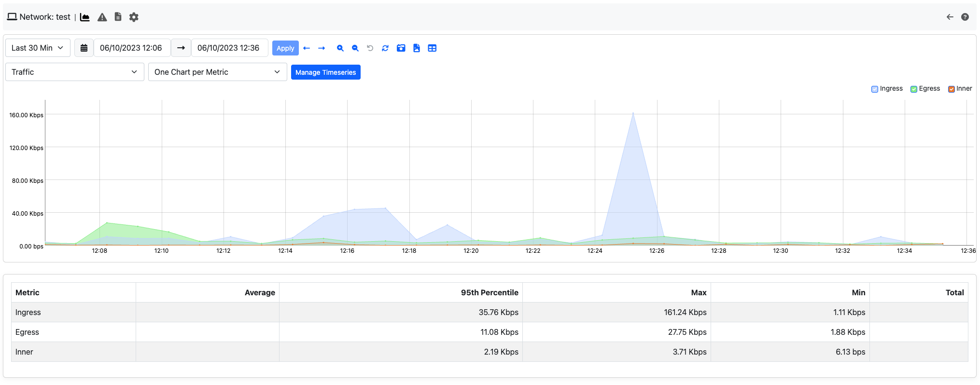Screen dimensions: 980x385
Task: Click the Manage Timeseries button
Action: click(326, 72)
